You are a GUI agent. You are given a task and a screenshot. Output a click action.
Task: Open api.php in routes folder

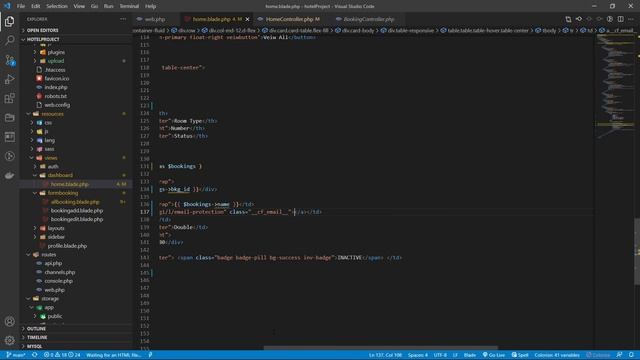coord(53,263)
